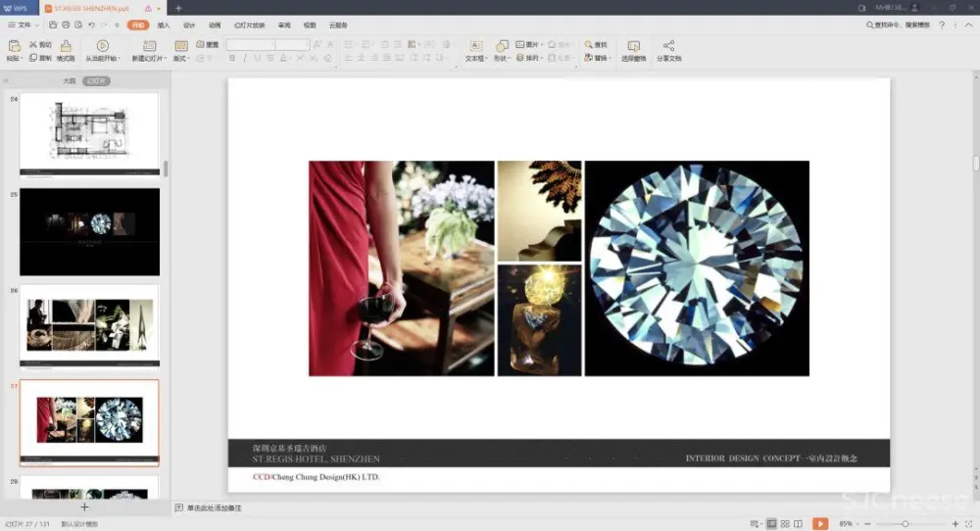Image resolution: width=980 pixels, height=531 pixels.
Task: Open the Selection Pane icon
Action: (x=633, y=46)
